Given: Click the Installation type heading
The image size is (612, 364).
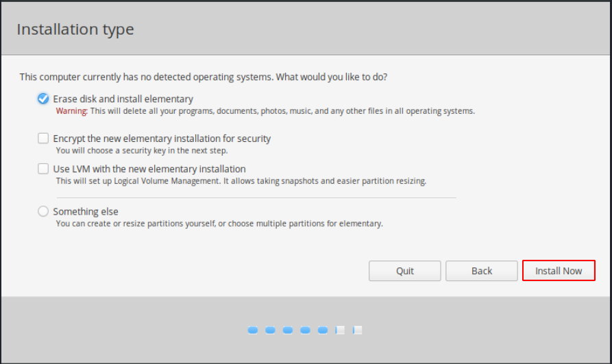Looking at the screenshot, I should 75,29.
